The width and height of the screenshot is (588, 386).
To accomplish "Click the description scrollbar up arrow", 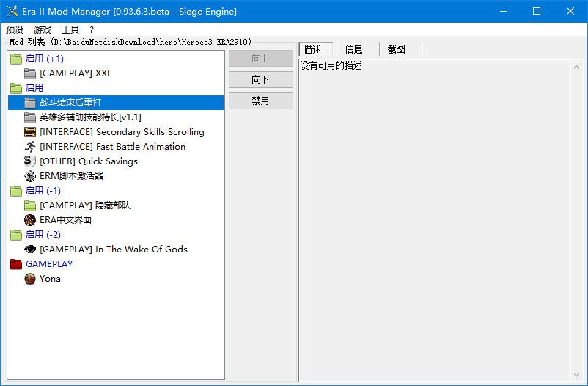I will tap(577, 67).
